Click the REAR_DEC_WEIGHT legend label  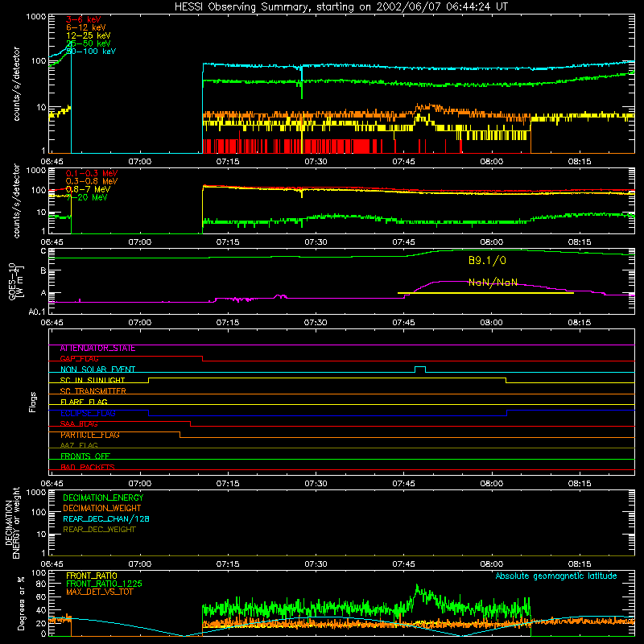[99, 530]
